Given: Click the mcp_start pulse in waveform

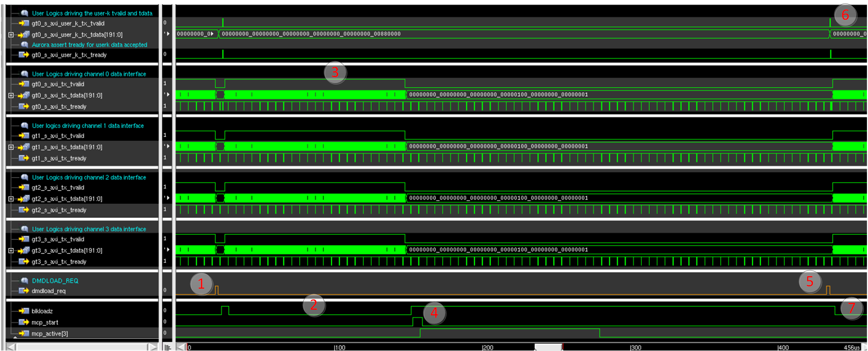Looking at the screenshot, I should coord(418,321).
